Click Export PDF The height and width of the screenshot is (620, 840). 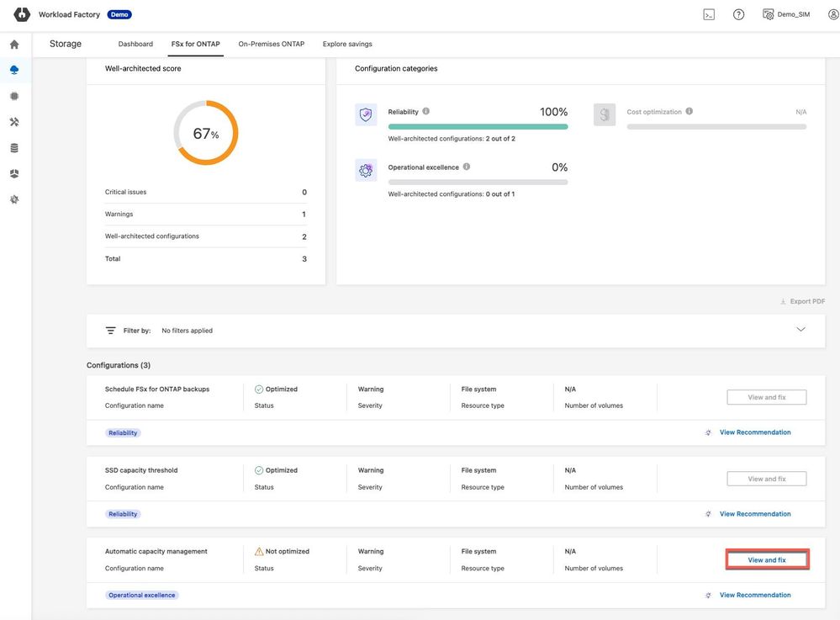click(802, 301)
